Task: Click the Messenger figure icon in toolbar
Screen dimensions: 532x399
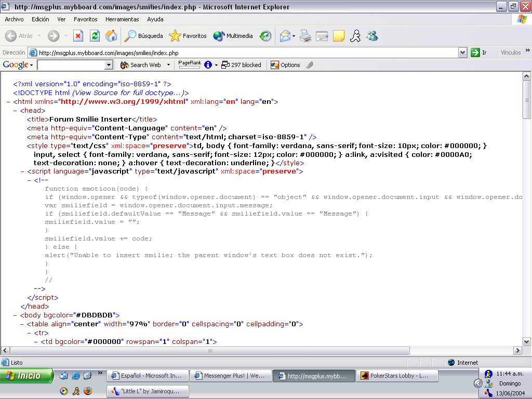Action: point(355,36)
